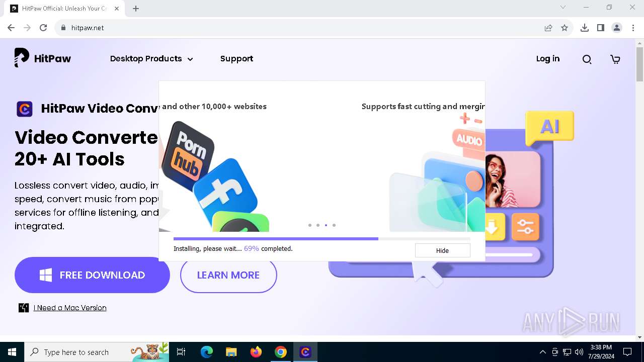Open I Need a Mac Version link
The image size is (644, 362).
70,308
